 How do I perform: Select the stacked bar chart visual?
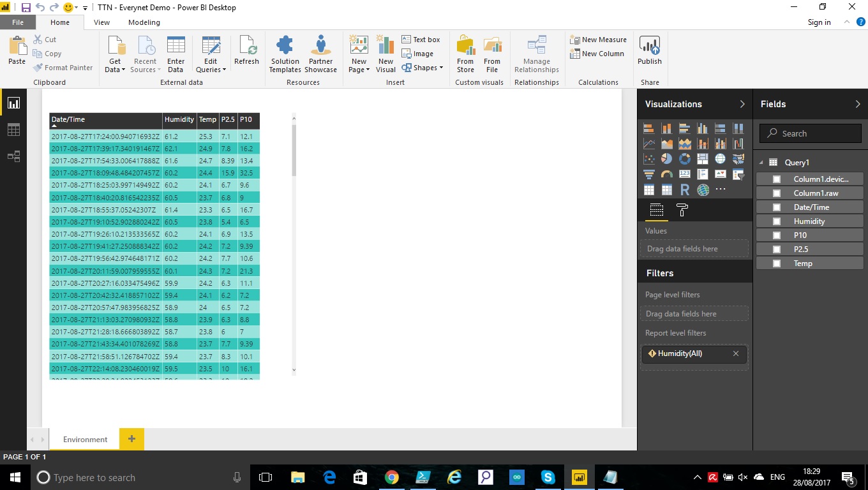click(649, 128)
